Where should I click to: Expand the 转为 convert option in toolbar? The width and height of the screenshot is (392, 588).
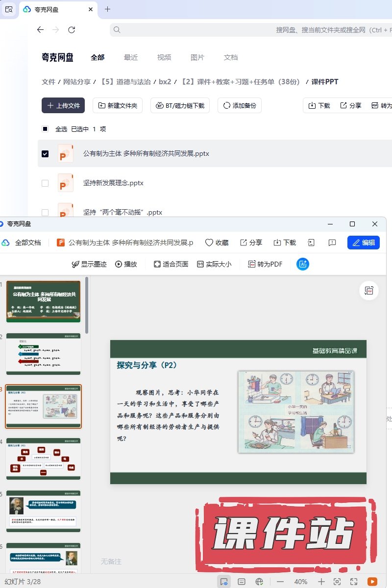(381, 105)
